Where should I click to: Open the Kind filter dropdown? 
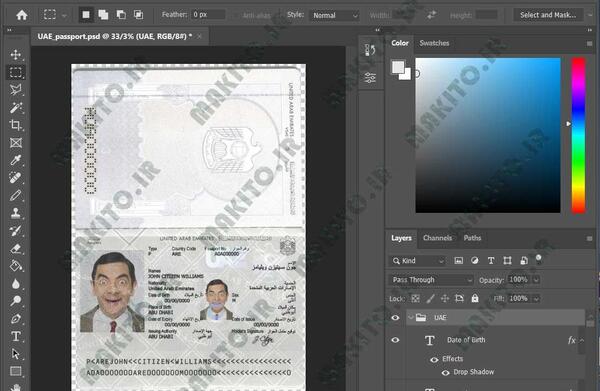418,261
